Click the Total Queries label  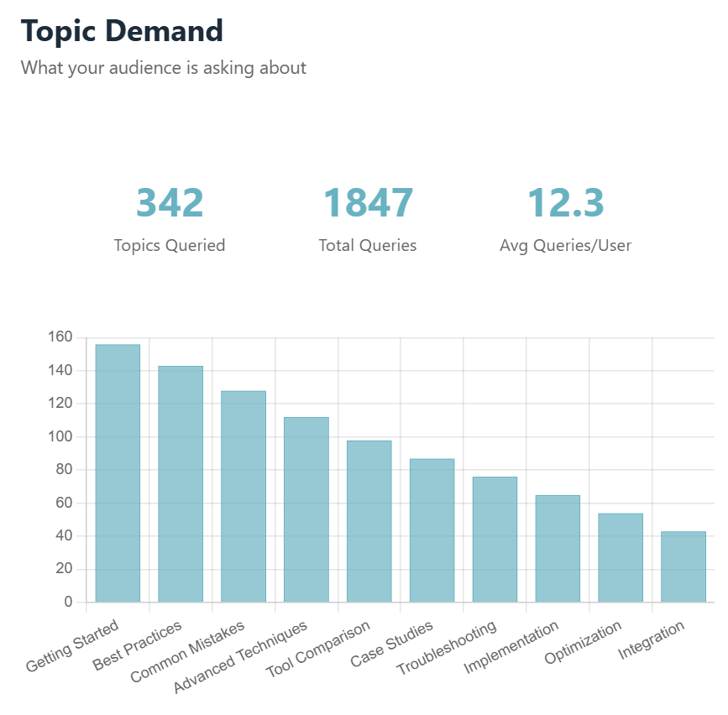coord(367,245)
